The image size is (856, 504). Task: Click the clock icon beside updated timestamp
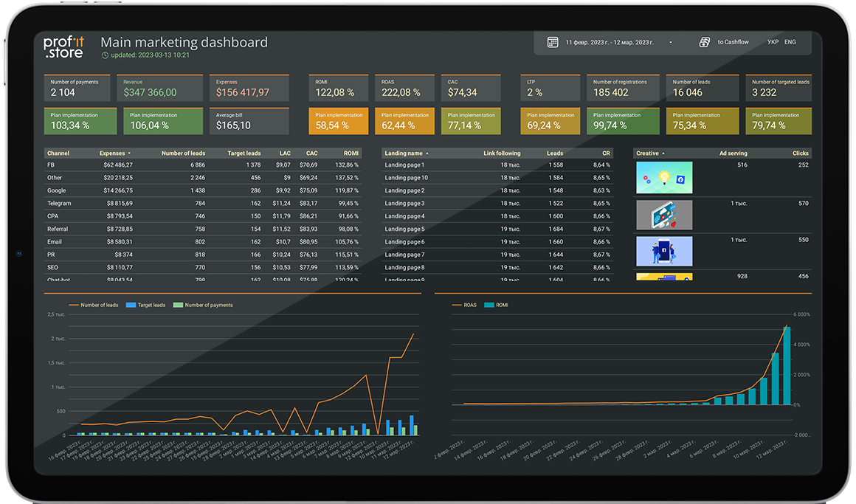(105, 55)
